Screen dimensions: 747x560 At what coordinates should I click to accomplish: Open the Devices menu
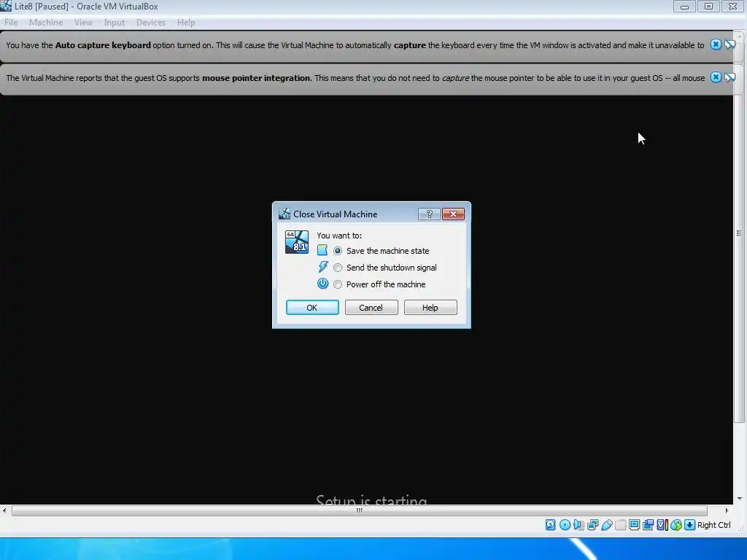(151, 23)
